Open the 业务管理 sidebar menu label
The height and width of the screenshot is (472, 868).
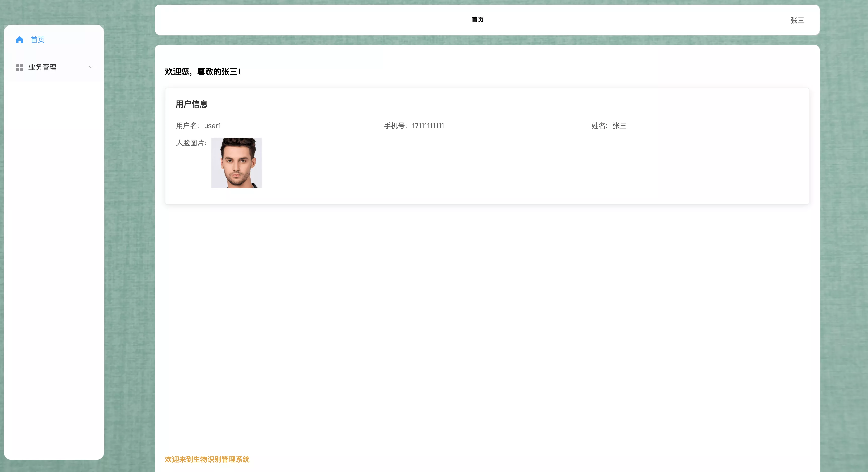(42, 67)
